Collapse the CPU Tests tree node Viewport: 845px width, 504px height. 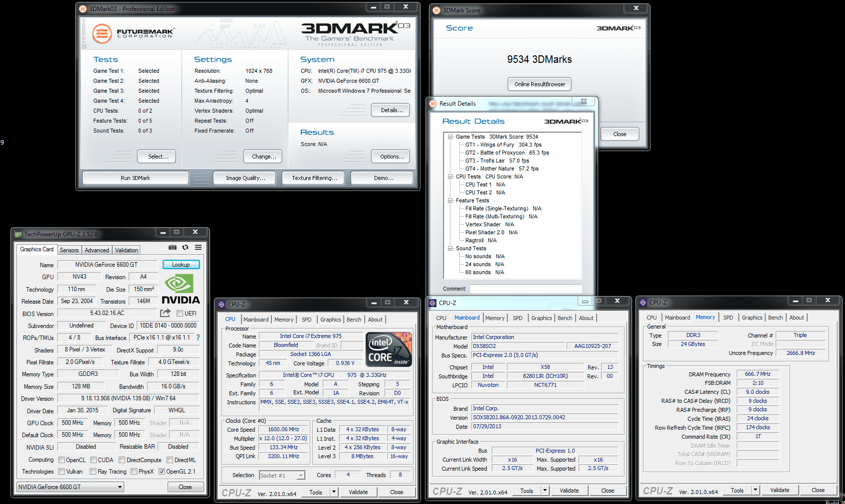point(450,176)
